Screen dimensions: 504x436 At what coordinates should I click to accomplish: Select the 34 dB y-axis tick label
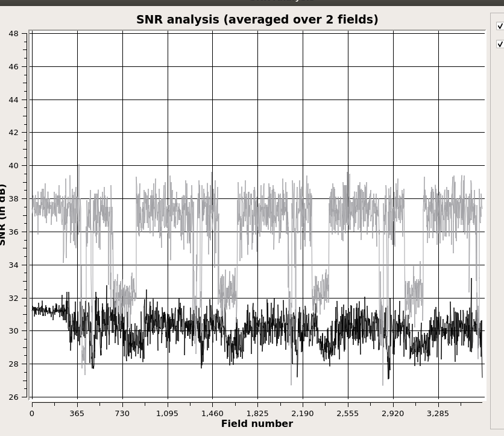tap(14, 265)
